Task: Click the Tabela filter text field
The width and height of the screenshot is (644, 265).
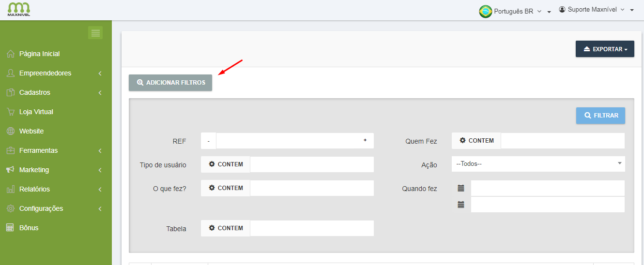Action: coord(312,228)
